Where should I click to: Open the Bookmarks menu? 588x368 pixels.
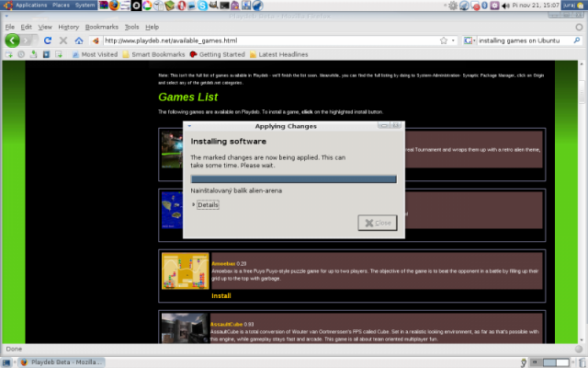102,27
